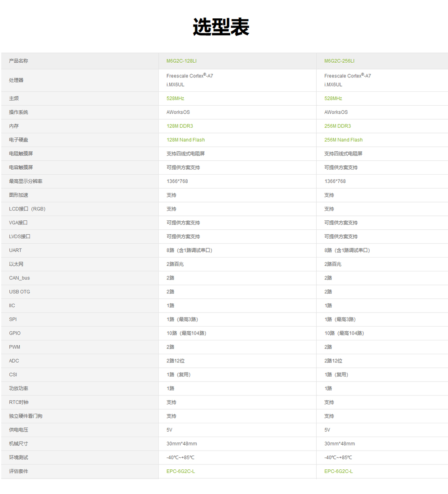Open the M6G2C-128LI product link

(x=181, y=61)
